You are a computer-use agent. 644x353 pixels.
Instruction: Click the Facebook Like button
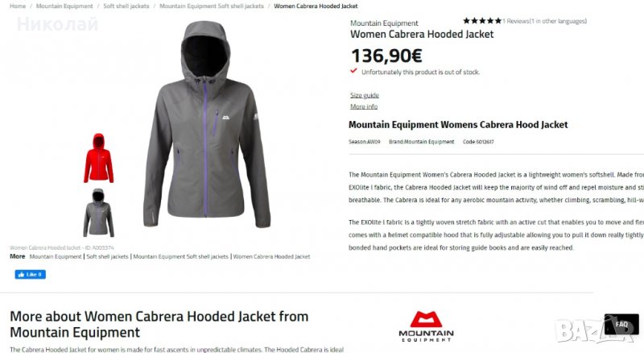(x=30, y=274)
